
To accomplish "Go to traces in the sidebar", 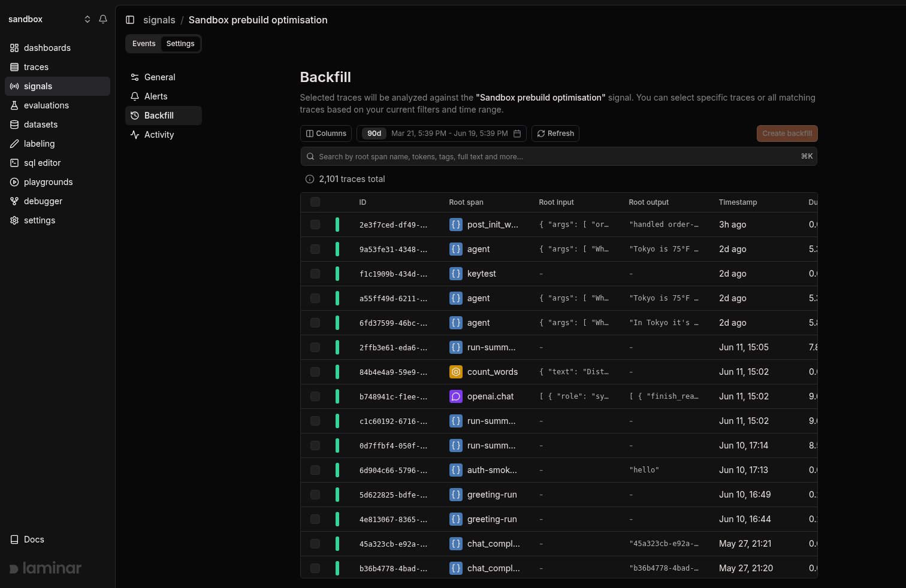I will 58,67.
